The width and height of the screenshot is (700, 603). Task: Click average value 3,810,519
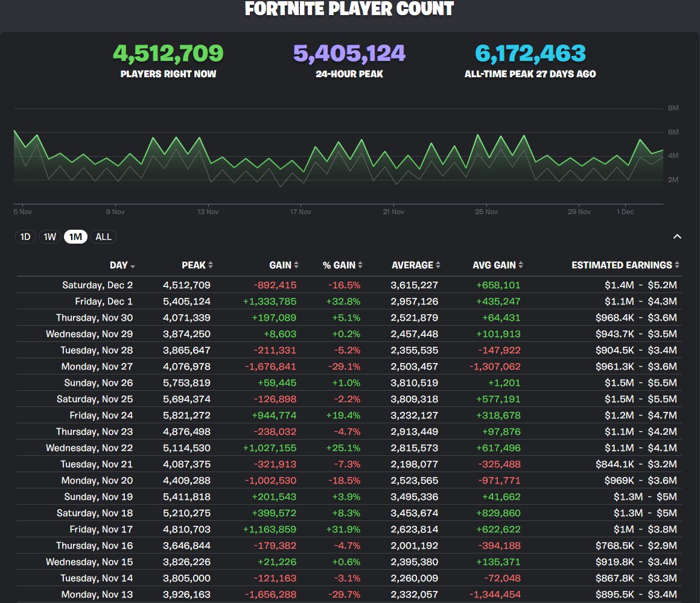[x=415, y=383]
